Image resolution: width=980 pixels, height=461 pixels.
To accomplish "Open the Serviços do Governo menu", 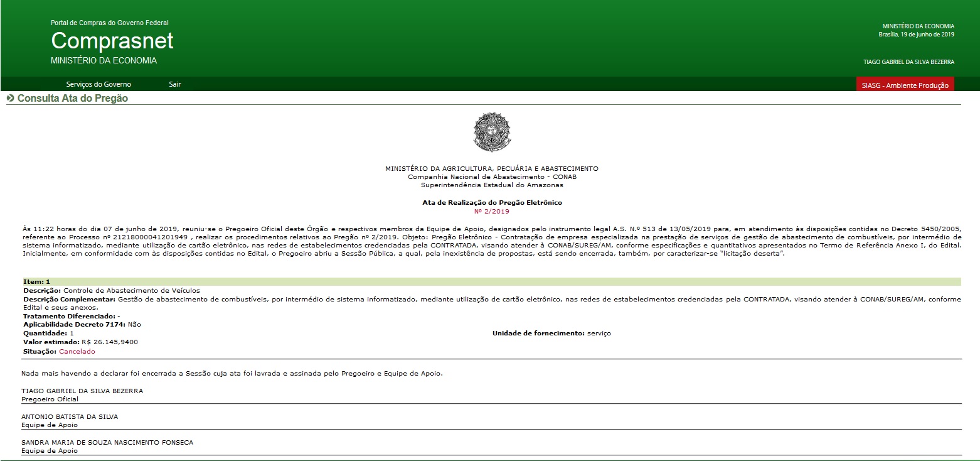I will click(x=97, y=84).
